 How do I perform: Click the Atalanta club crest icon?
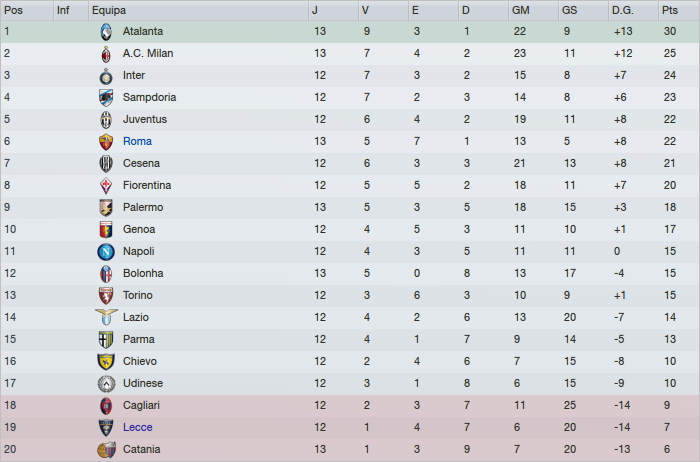point(106,31)
